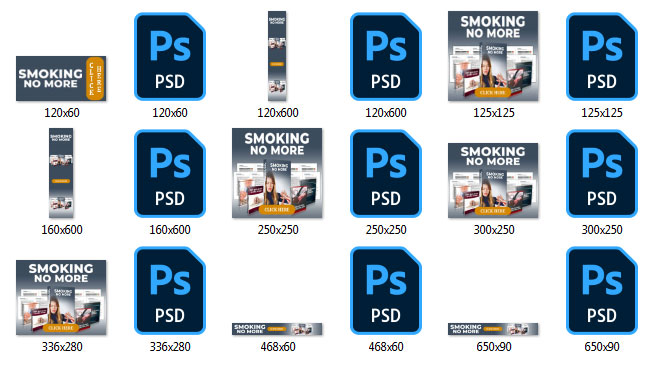Select the 336x280 banner image thumbnail
Viewport: 655px width, 373px height.
click(61, 297)
